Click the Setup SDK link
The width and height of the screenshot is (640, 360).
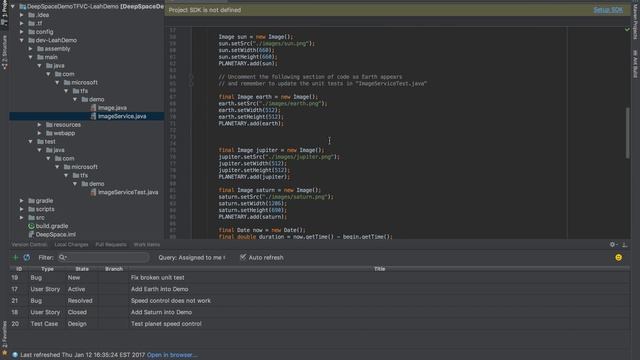click(608, 10)
